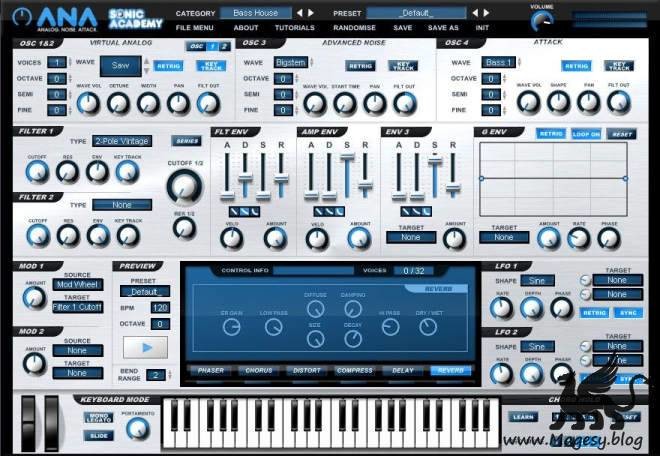
Task: Click ENV 3 Release slider
Action: (x=453, y=187)
